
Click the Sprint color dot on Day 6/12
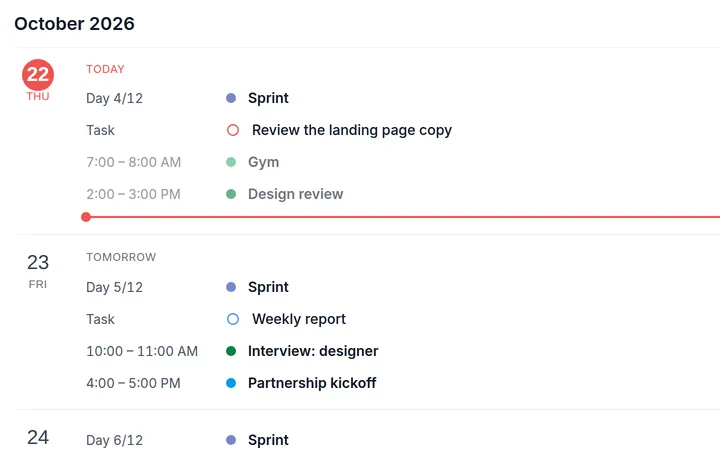click(231, 440)
